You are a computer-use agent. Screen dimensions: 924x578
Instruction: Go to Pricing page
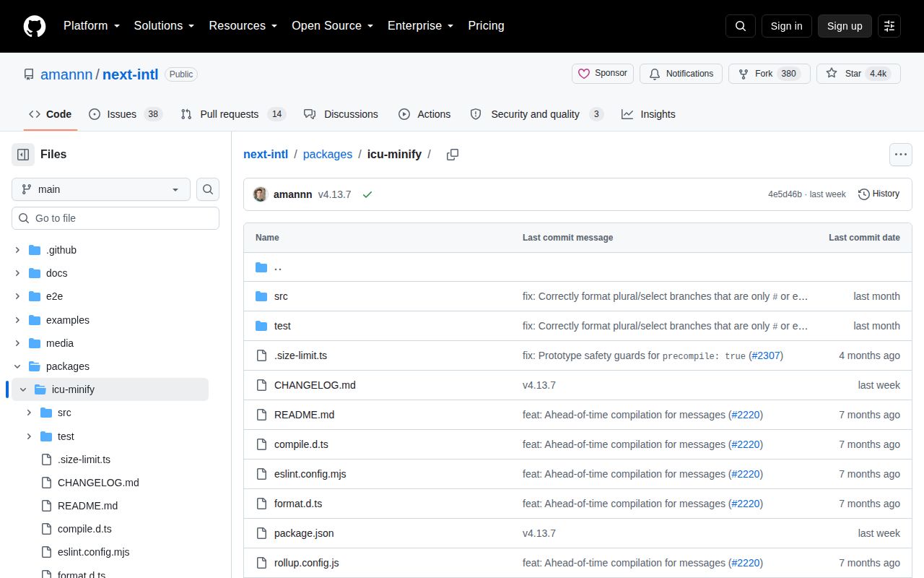click(x=486, y=25)
